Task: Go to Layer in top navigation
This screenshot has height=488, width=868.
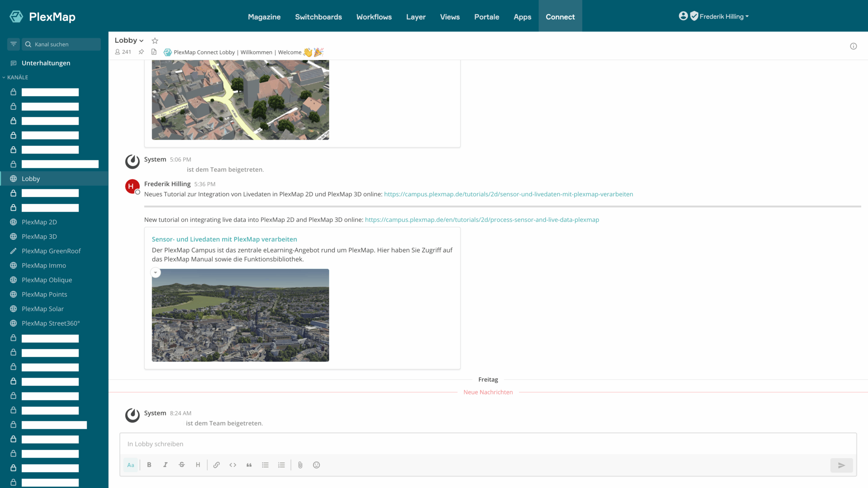Action: 416,17
